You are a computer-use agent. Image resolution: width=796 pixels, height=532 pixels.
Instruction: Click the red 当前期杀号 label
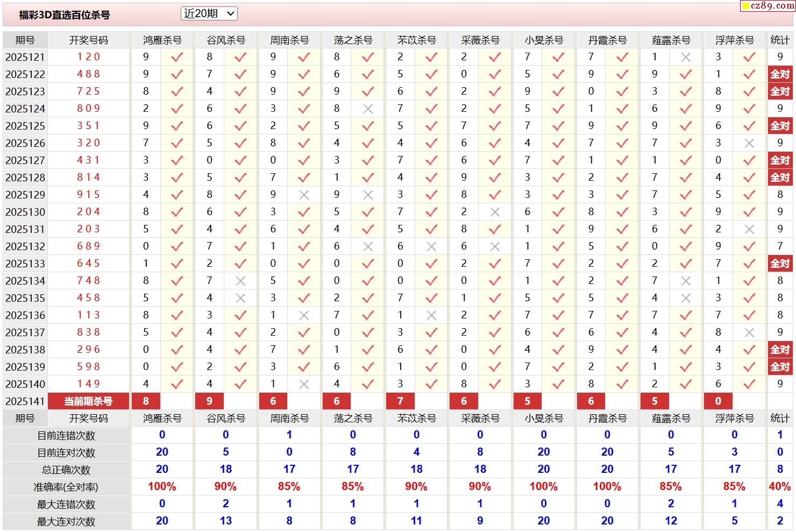click(x=88, y=401)
